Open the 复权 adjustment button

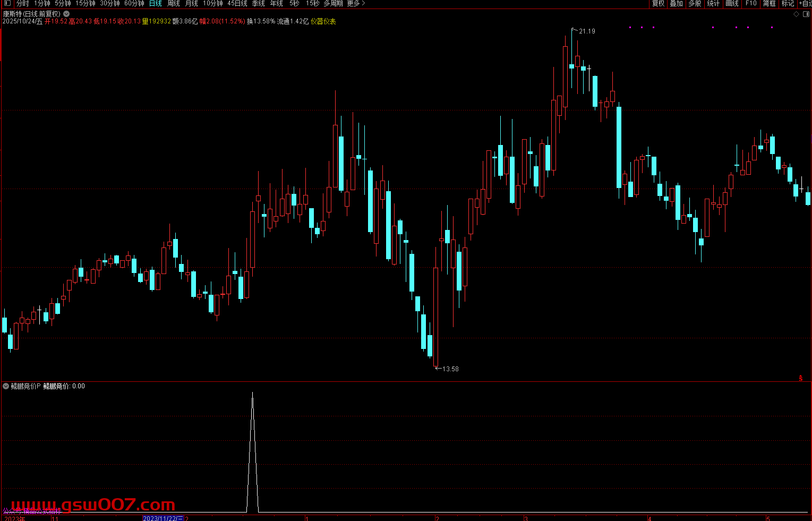coord(658,4)
